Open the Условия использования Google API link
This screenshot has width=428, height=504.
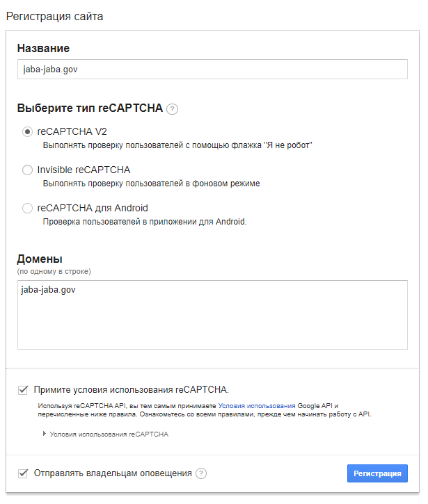tap(257, 405)
